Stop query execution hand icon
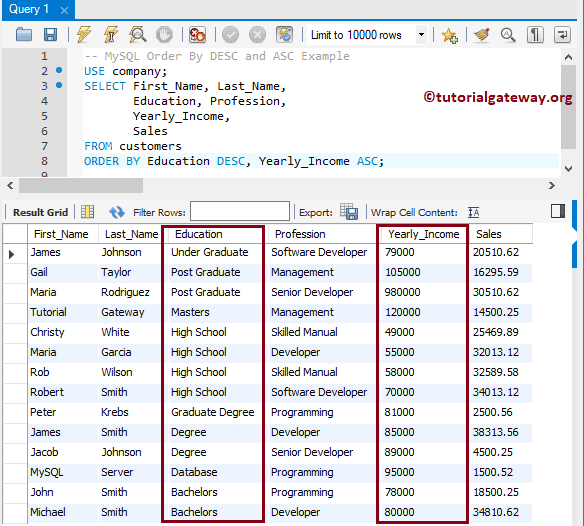 click(164, 35)
